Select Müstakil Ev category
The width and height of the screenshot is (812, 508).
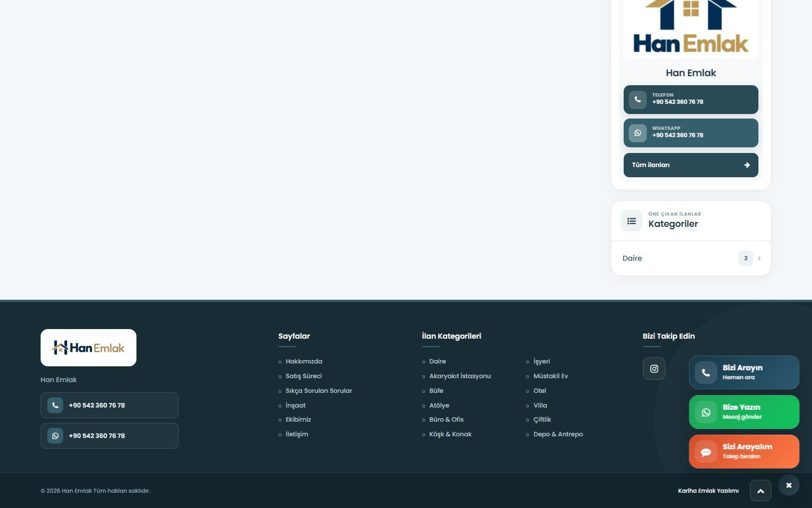[x=551, y=376]
